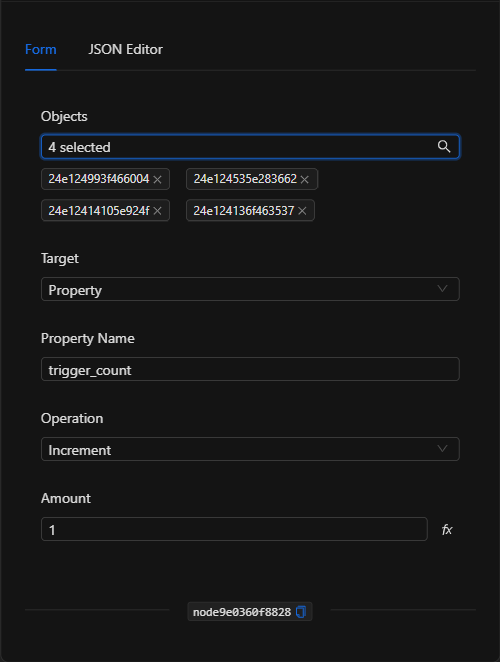Toggle the fx expression button for Amount
Image resolution: width=500 pixels, height=662 pixels.
[447, 529]
